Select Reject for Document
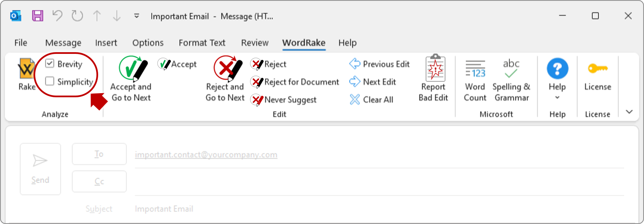This screenshot has height=224, width=644. pos(295,82)
